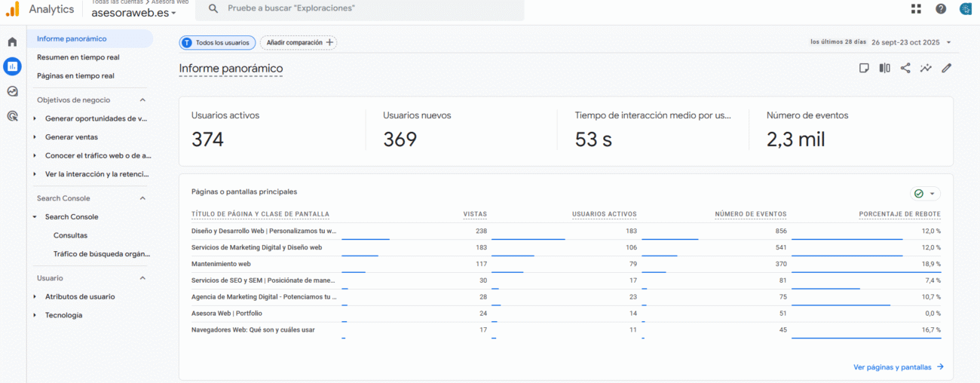The height and width of the screenshot is (383, 980).
Task: Select the Número de eventos card
Action: 850,130
